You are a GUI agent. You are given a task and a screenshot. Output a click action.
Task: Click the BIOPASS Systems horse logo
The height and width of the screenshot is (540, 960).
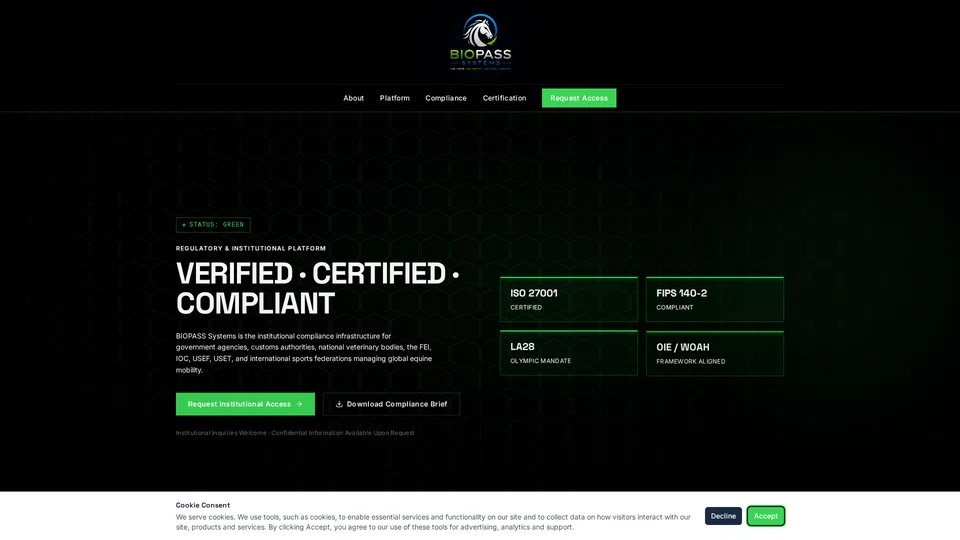(x=480, y=42)
